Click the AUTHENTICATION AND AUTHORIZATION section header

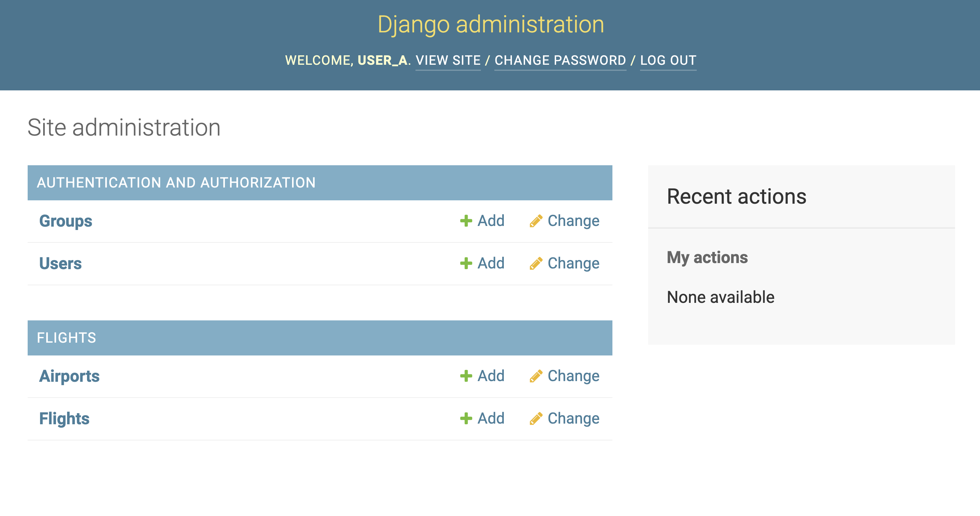pyautogui.click(x=176, y=183)
